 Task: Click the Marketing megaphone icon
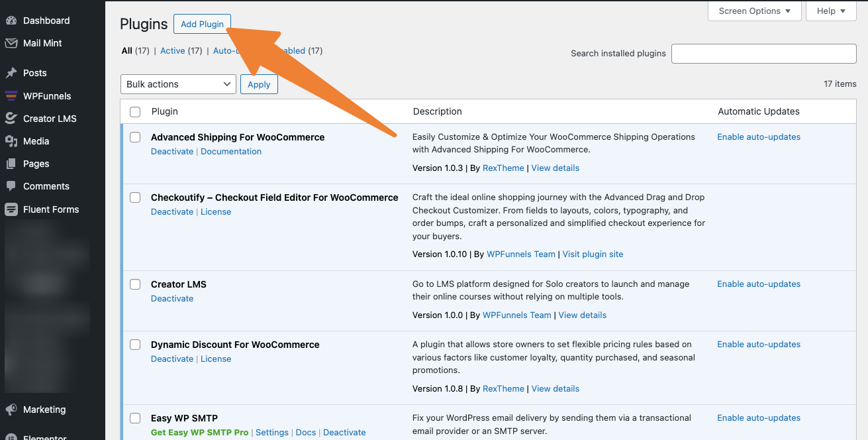[x=11, y=410]
